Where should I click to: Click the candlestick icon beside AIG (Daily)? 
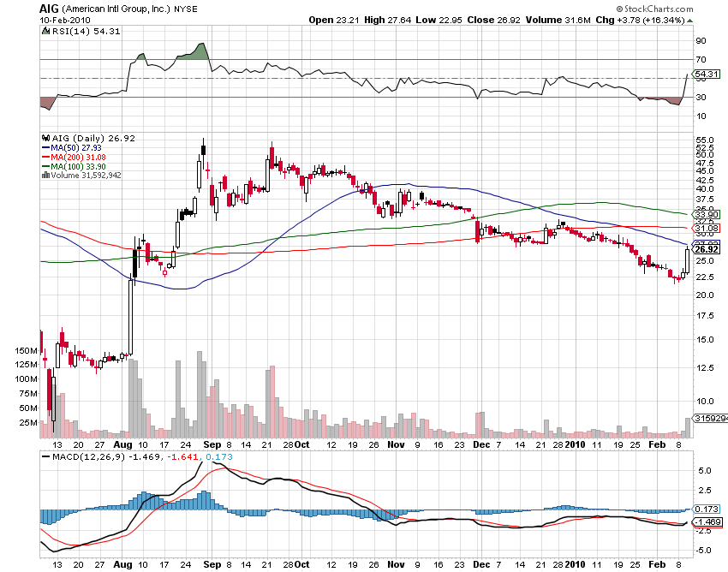click(46, 138)
